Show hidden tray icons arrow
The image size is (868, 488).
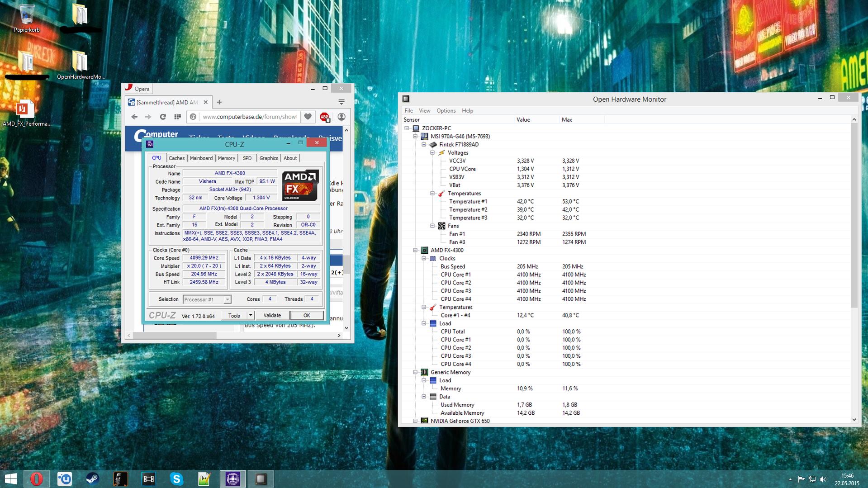point(790,479)
